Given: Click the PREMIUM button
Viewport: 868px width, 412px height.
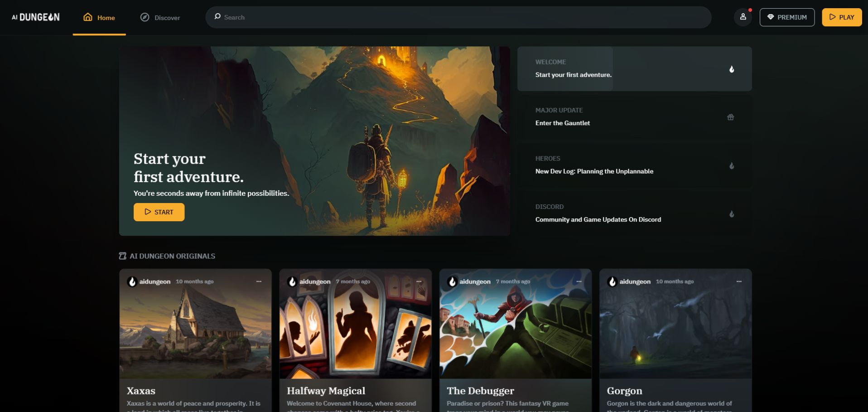Looking at the screenshot, I should [787, 17].
